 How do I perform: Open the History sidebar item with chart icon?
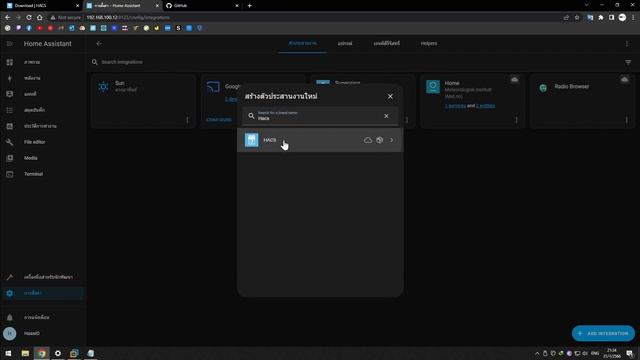43,126
